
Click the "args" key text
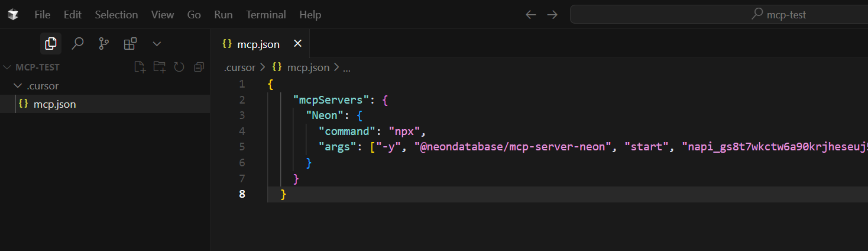[x=337, y=146]
